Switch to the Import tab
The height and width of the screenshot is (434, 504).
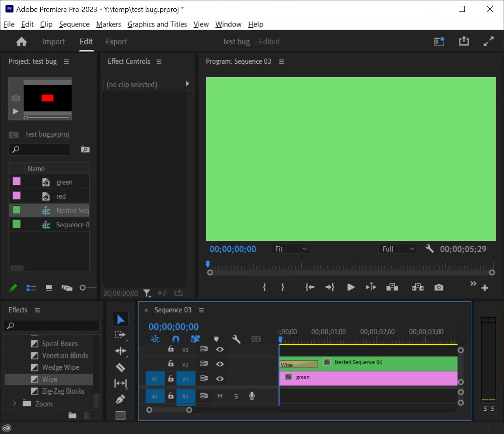tap(54, 42)
